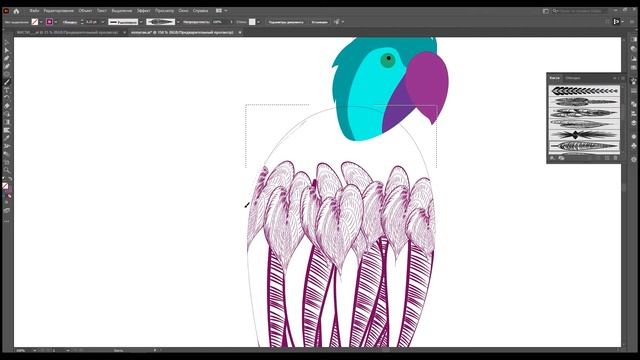Open the Обводка stroke panel link
The image size is (640, 360).
[70, 22]
